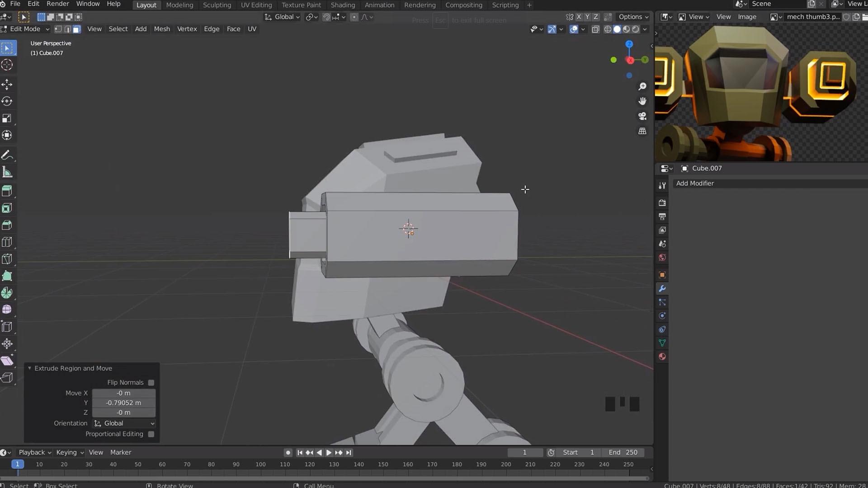Open the World Properties tab

662,257
